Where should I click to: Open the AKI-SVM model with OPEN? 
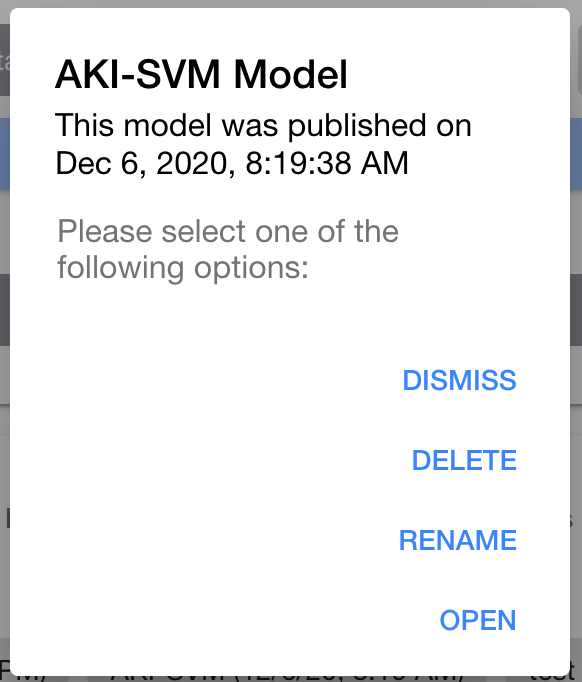[x=478, y=620]
